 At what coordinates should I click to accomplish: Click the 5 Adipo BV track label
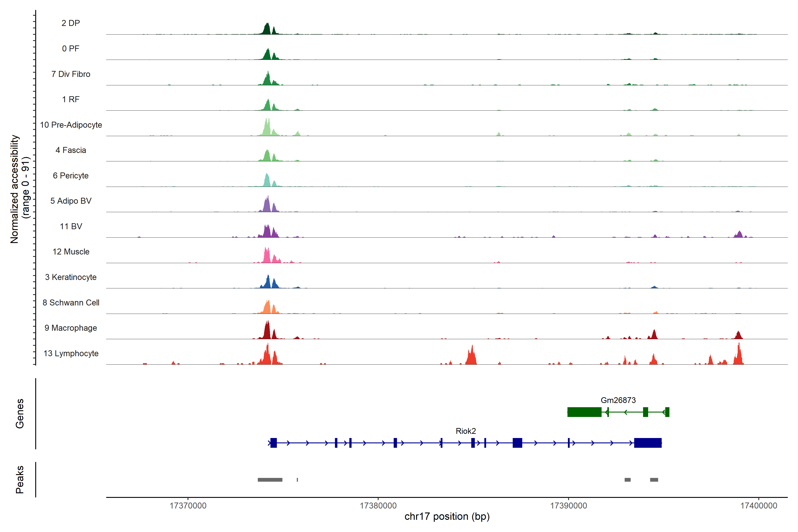tap(70, 201)
